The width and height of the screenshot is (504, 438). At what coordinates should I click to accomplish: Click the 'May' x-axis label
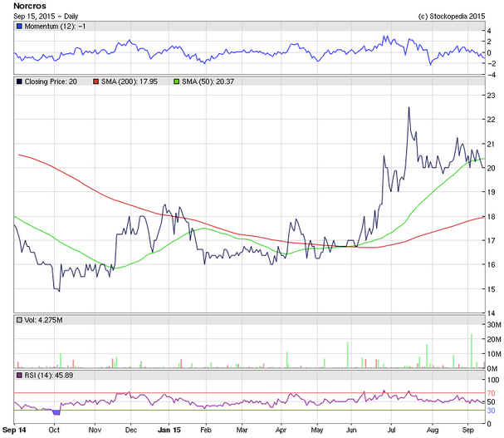317,431
